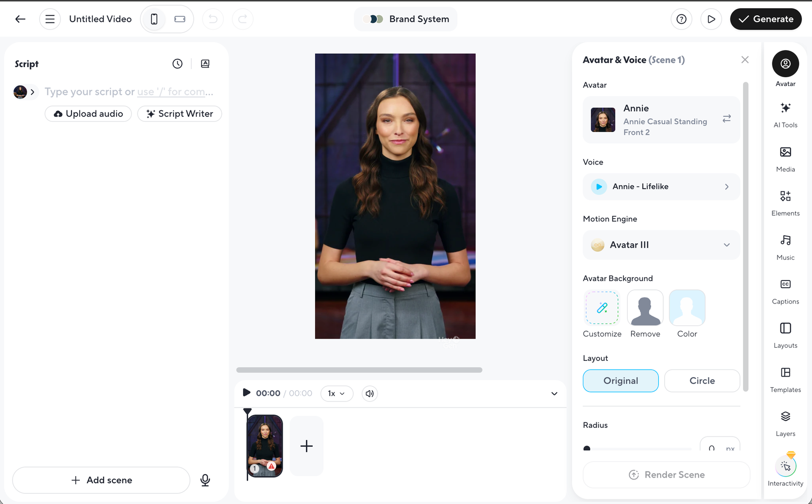Open the Music panel
812x504 pixels.
click(785, 247)
